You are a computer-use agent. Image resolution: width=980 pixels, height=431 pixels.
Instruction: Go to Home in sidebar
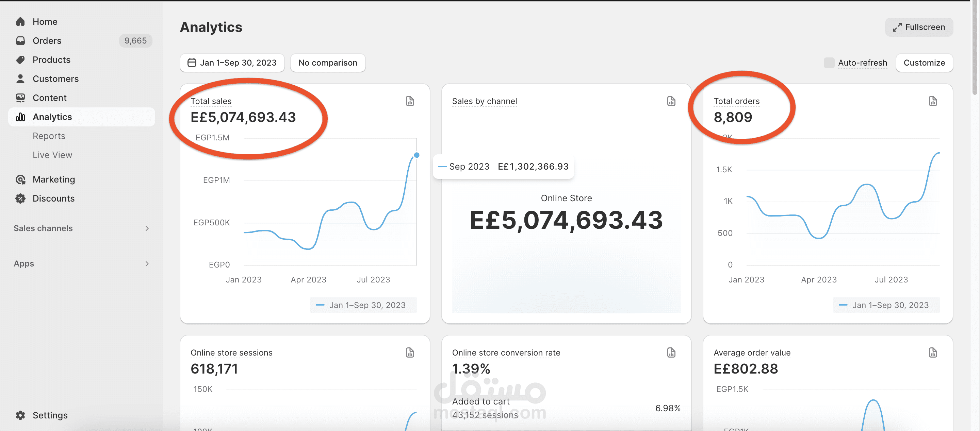[81, 22]
